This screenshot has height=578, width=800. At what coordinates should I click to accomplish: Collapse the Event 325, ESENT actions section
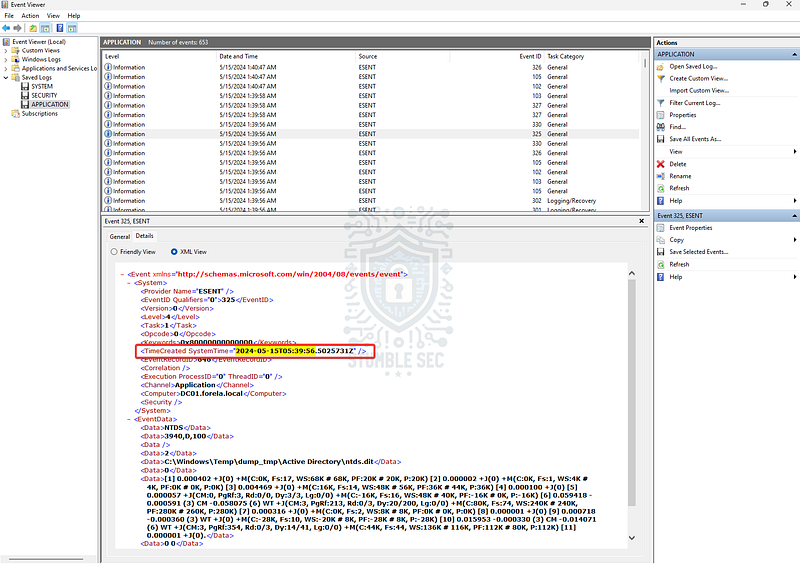coord(794,216)
